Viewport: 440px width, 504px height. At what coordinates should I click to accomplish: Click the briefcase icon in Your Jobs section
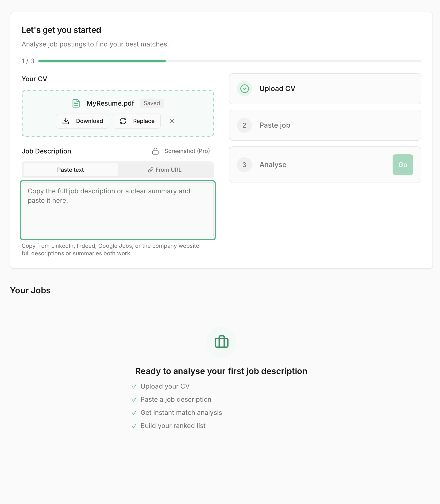click(221, 342)
